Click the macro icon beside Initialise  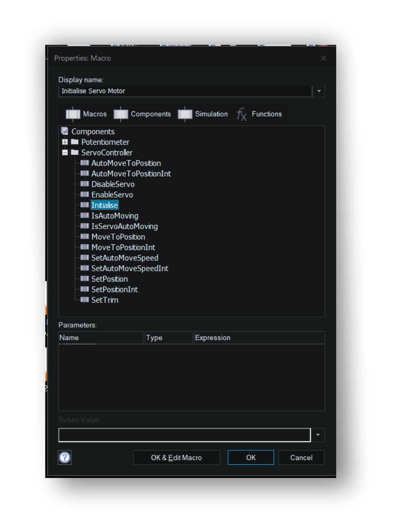click(x=84, y=205)
